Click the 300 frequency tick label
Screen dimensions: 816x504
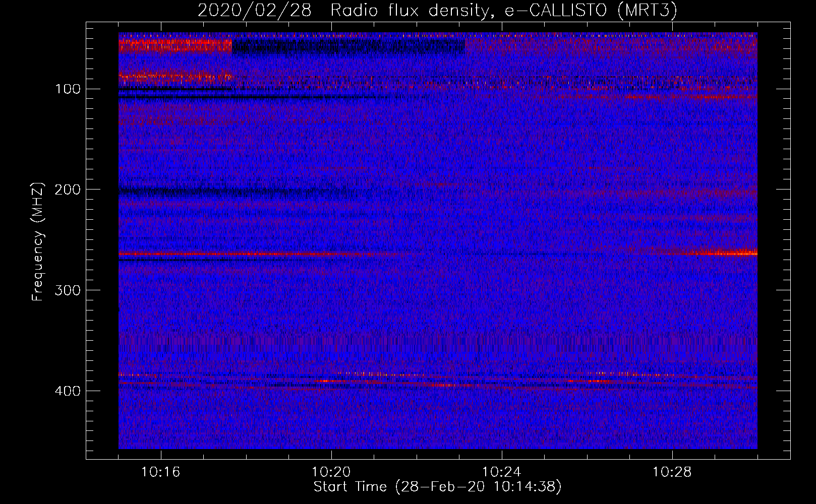point(68,291)
